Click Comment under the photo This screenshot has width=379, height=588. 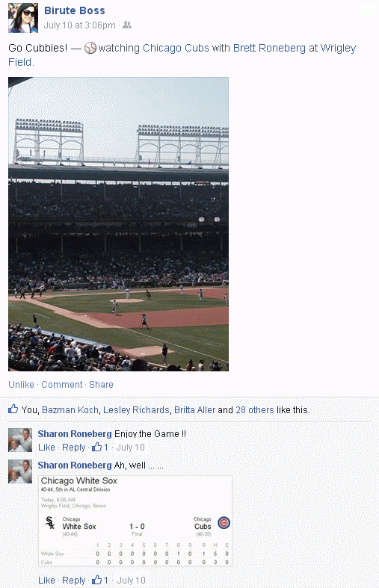tap(61, 384)
